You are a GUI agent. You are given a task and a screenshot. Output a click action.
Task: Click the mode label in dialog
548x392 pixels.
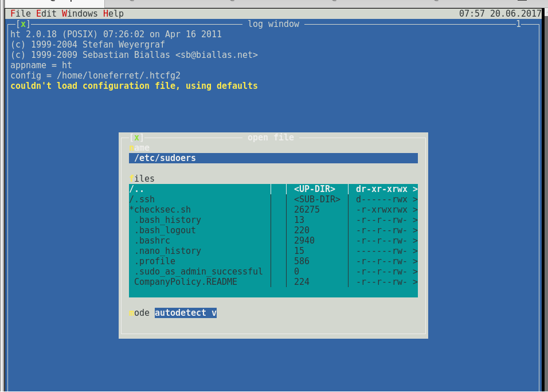click(x=139, y=313)
